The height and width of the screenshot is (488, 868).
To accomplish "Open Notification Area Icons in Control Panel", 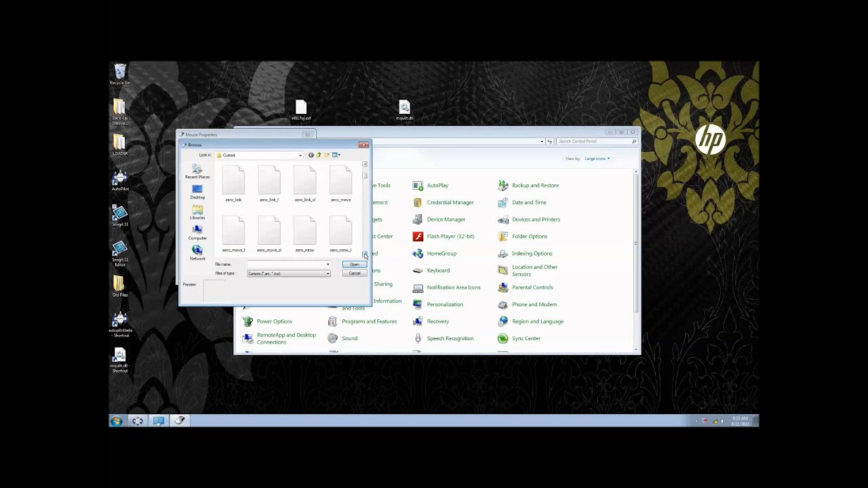I will [446, 287].
